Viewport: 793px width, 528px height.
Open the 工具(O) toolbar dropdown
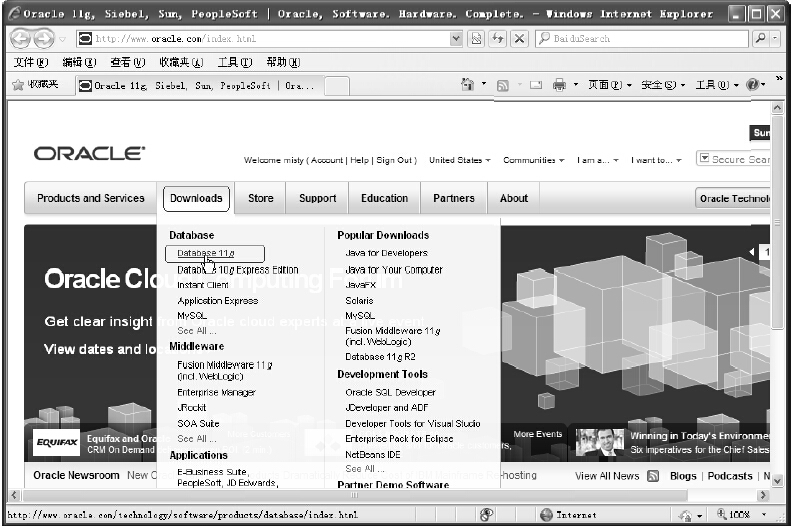(717, 85)
